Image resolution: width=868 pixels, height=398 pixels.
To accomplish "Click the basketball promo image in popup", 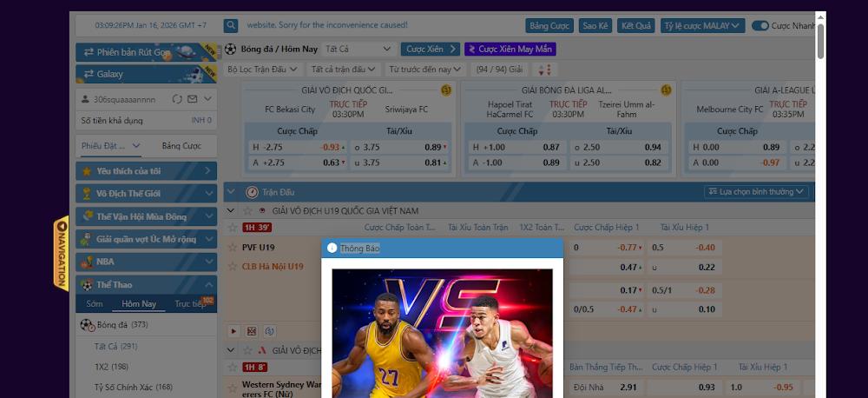I will click(x=442, y=335).
